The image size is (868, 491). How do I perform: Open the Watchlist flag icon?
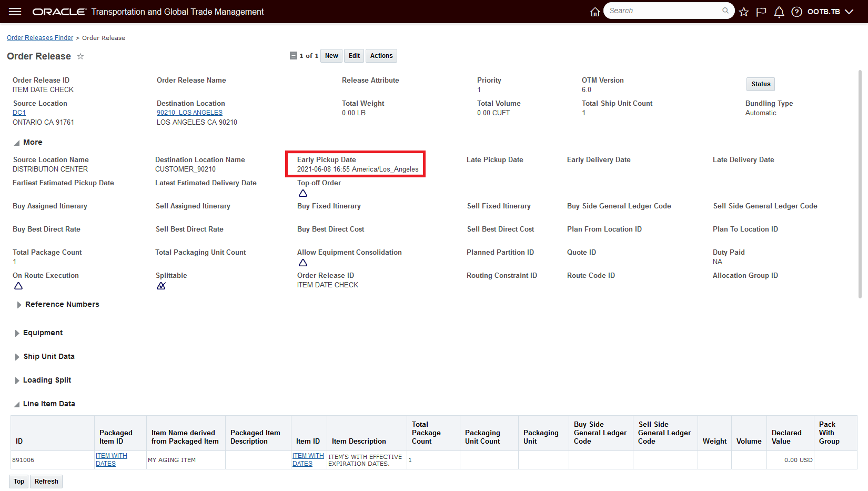(761, 12)
